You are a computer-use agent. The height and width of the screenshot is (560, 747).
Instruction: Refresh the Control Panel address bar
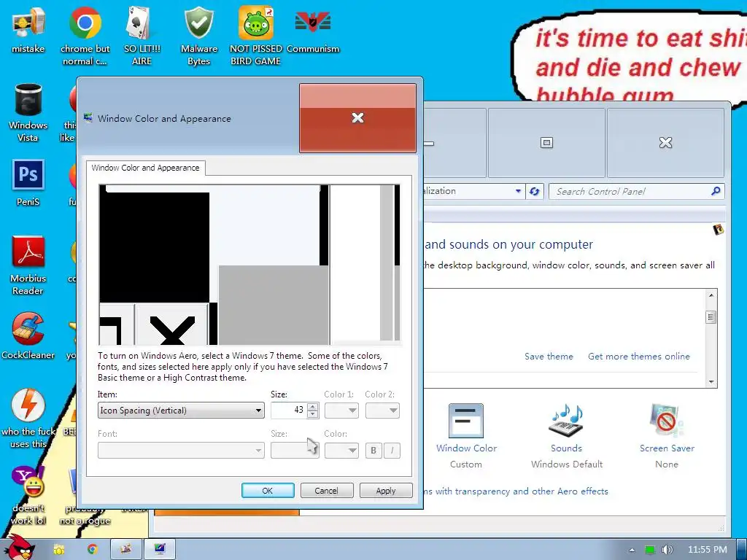[535, 192]
